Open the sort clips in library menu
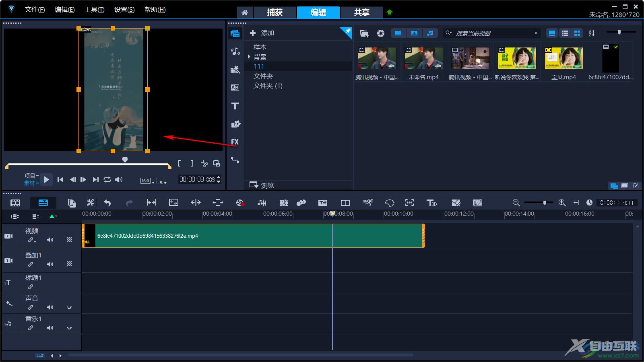 pos(592,33)
